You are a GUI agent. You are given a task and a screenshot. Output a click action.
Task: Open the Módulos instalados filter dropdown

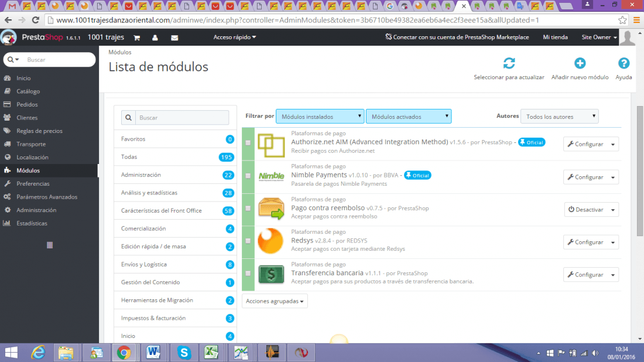coord(320,117)
